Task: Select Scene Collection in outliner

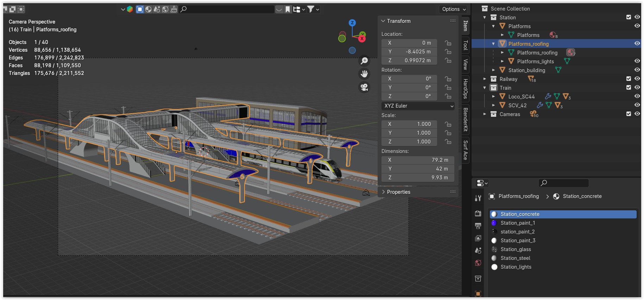Action: (510, 8)
